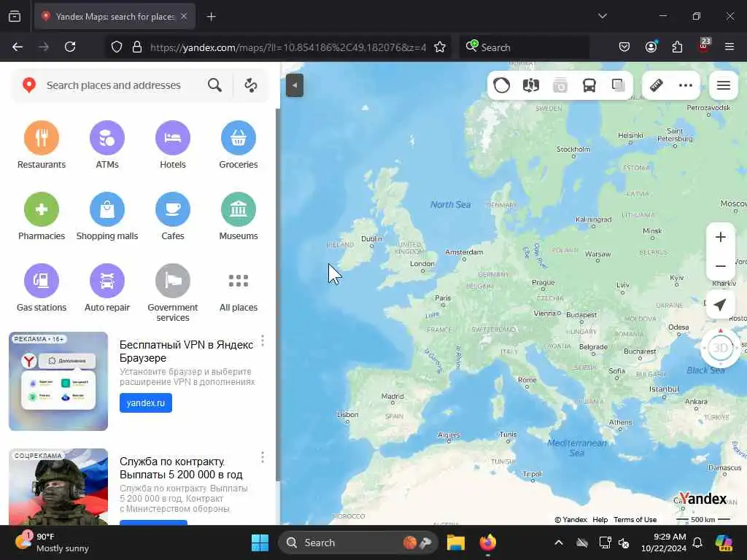Select the Museums category
747x560 pixels.
(x=239, y=216)
